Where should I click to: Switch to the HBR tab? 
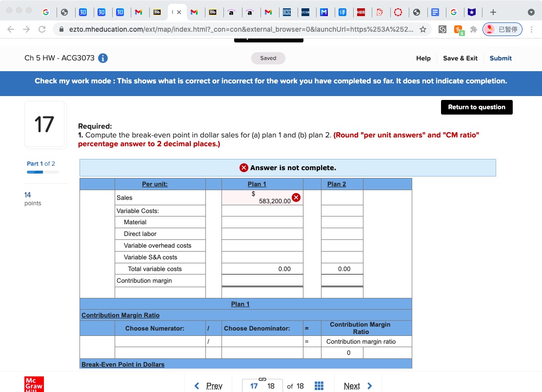point(361,12)
